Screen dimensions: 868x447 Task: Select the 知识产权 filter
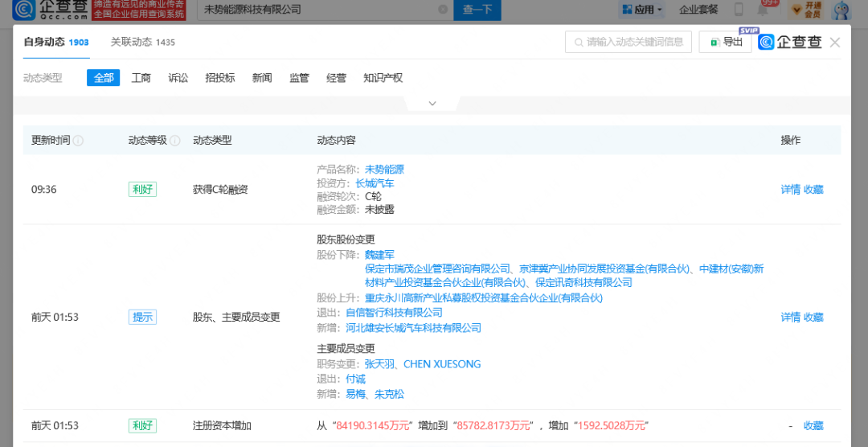383,77
